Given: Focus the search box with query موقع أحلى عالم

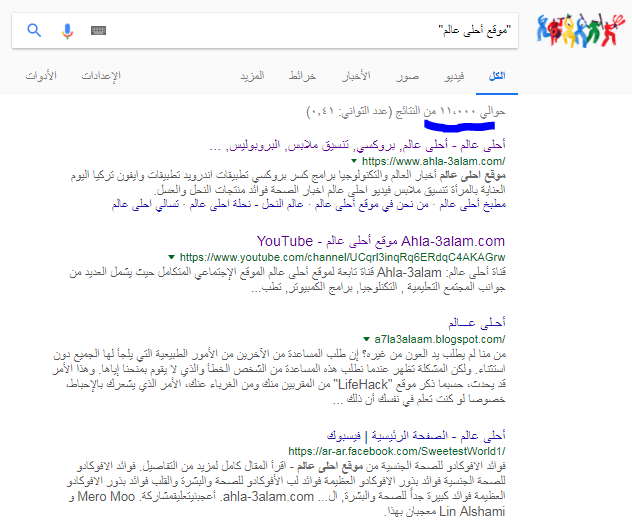Looking at the screenshot, I should (265, 31).
